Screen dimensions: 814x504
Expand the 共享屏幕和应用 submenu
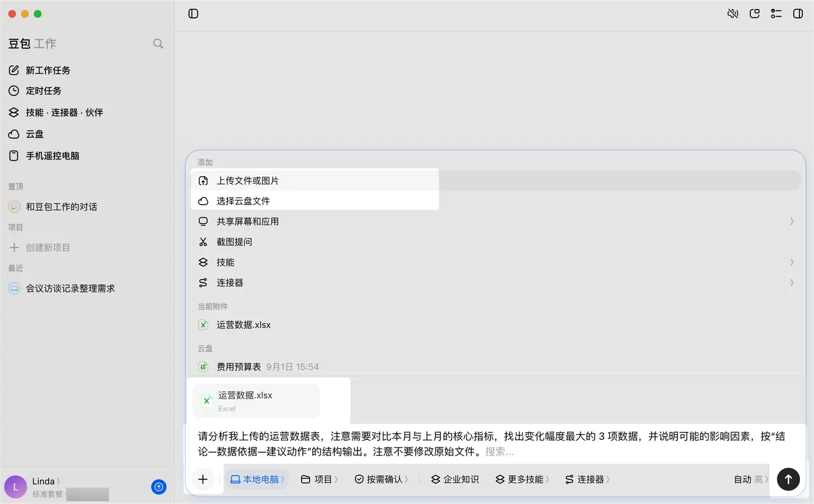coord(496,221)
